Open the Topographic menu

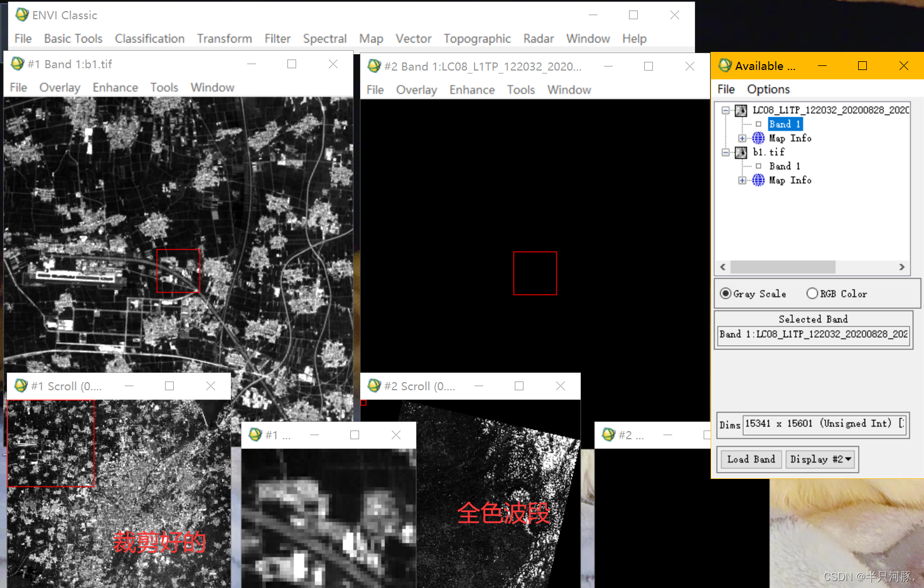[477, 38]
